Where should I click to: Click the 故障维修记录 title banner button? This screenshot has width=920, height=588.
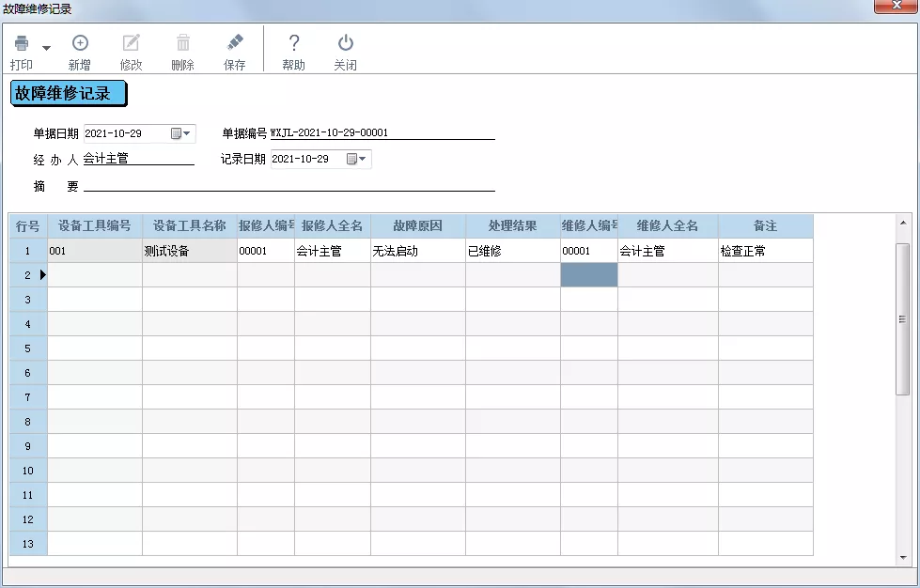pyautogui.click(x=68, y=94)
